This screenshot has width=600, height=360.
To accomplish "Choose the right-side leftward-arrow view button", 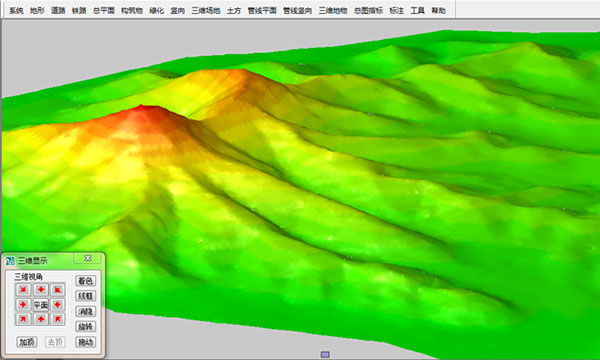I will pos(58,305).
